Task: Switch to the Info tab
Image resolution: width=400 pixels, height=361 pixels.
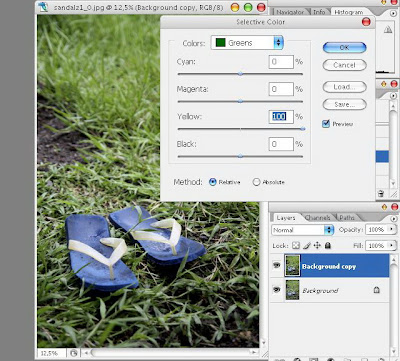Action: [319, 12]
